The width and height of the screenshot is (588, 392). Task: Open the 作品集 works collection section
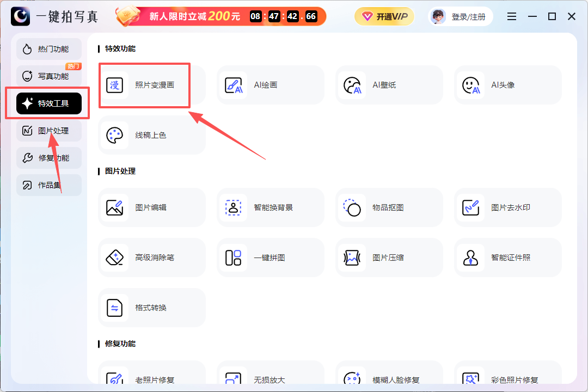[49, 185]
